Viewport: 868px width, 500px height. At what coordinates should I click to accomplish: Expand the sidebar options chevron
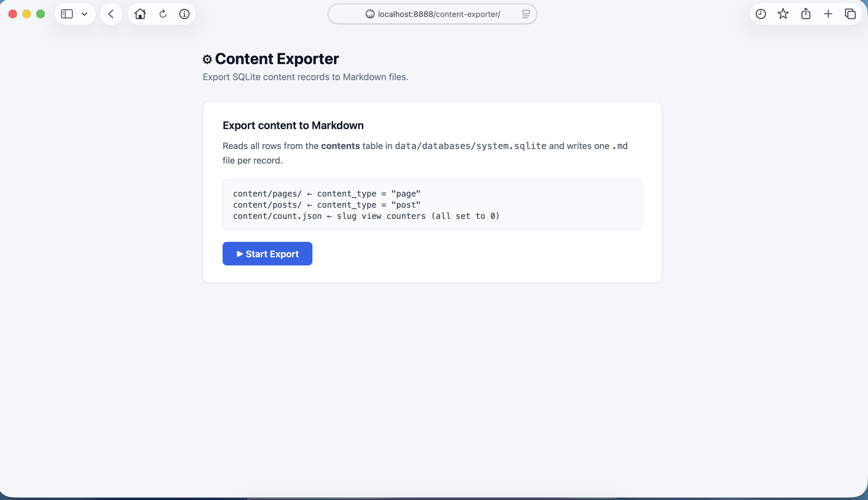click(x=84, y=14)
